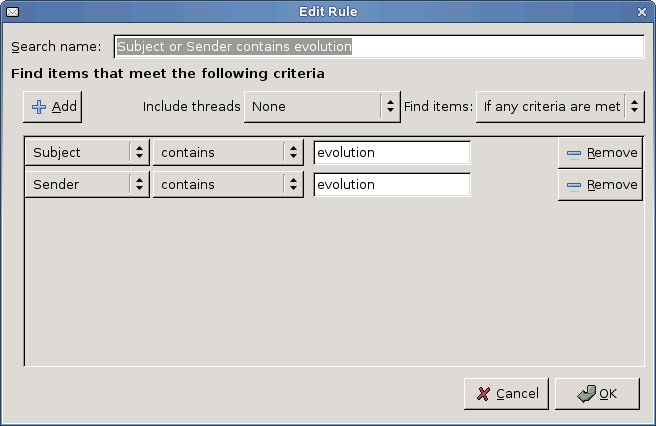Open the Include threads dropdown
Screen dimensions: 656x426
click(322, 106)
